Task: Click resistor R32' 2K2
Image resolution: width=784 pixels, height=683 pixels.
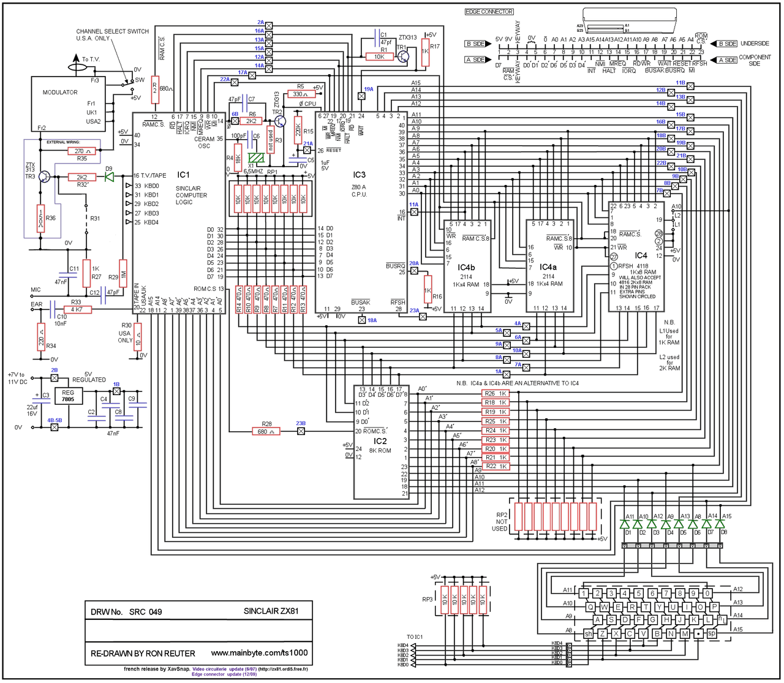Action: tap(81, 177)
